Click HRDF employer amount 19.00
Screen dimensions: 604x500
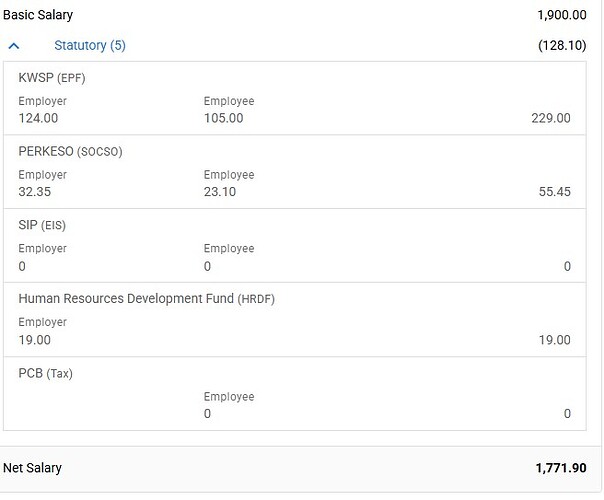(35, 340)
